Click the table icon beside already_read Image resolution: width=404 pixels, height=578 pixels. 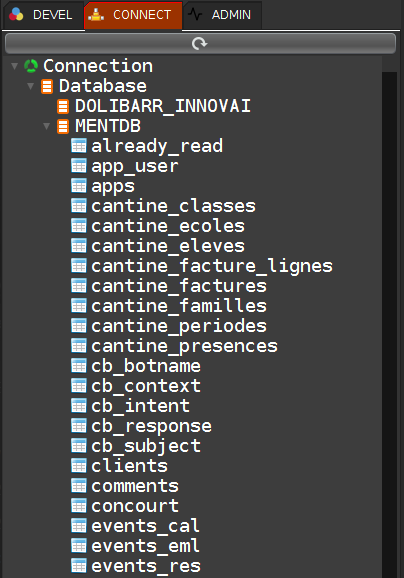point(79,146)
